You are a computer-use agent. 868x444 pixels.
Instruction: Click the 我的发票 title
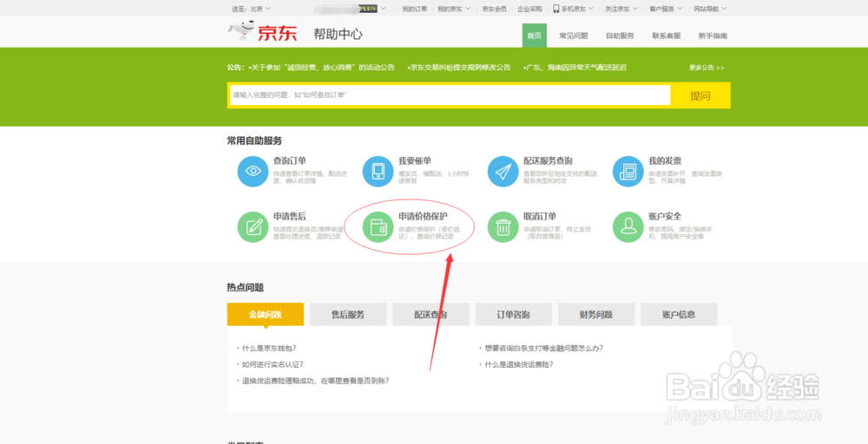point(665,161)
